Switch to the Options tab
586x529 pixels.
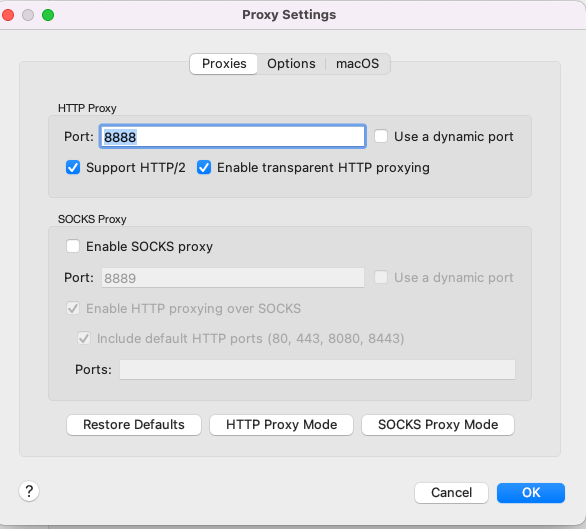pos(291,64)
